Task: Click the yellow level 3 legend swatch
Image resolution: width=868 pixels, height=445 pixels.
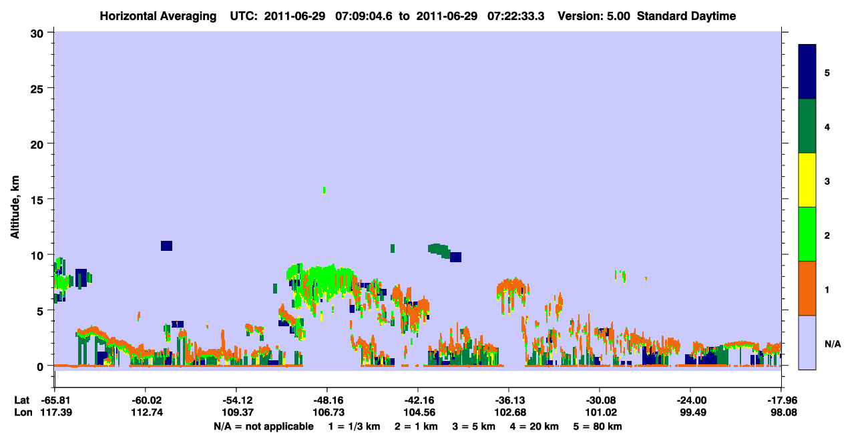Action: 807,180
